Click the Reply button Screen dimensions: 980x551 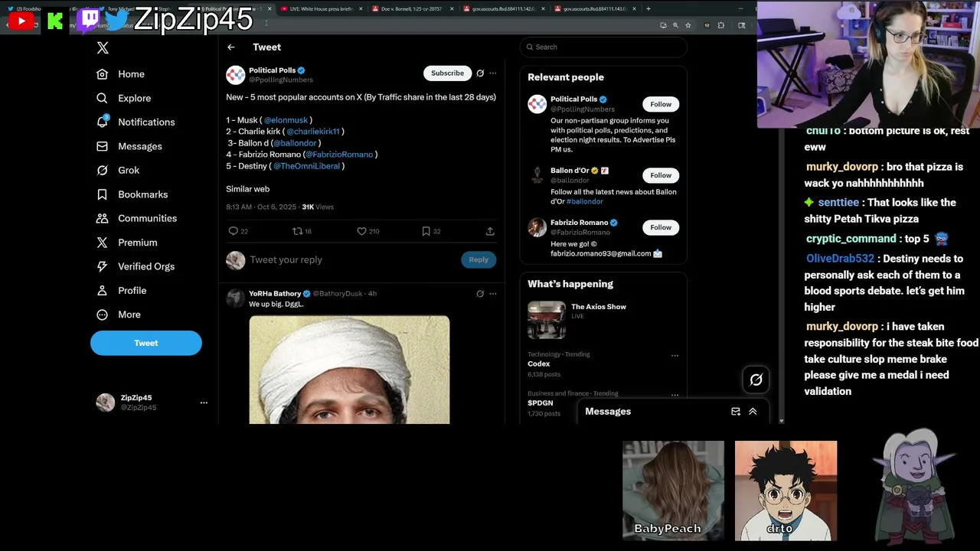tap(479, 259)
